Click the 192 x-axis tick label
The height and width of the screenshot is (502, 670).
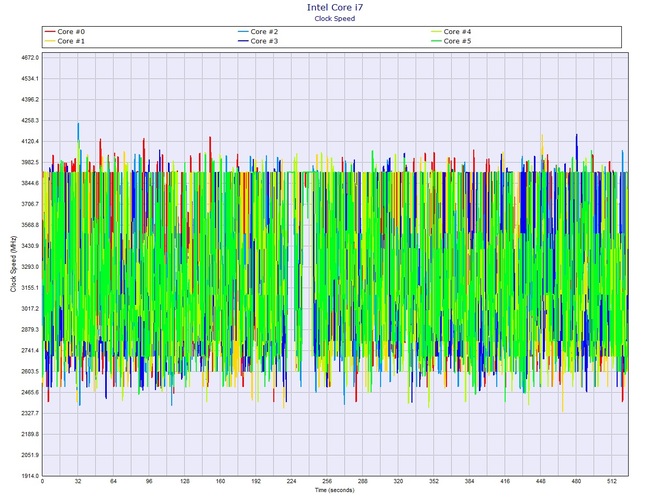click(x=256, y=481)
